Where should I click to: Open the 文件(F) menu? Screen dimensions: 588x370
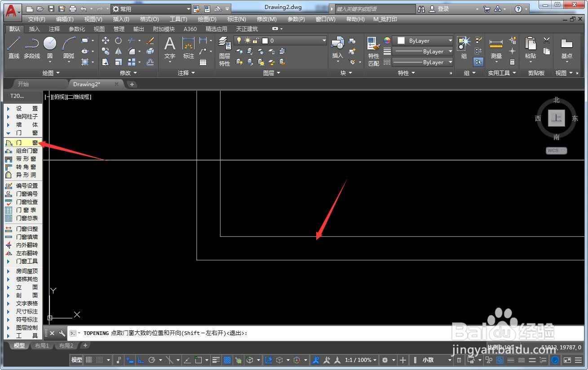coord(37,19)
